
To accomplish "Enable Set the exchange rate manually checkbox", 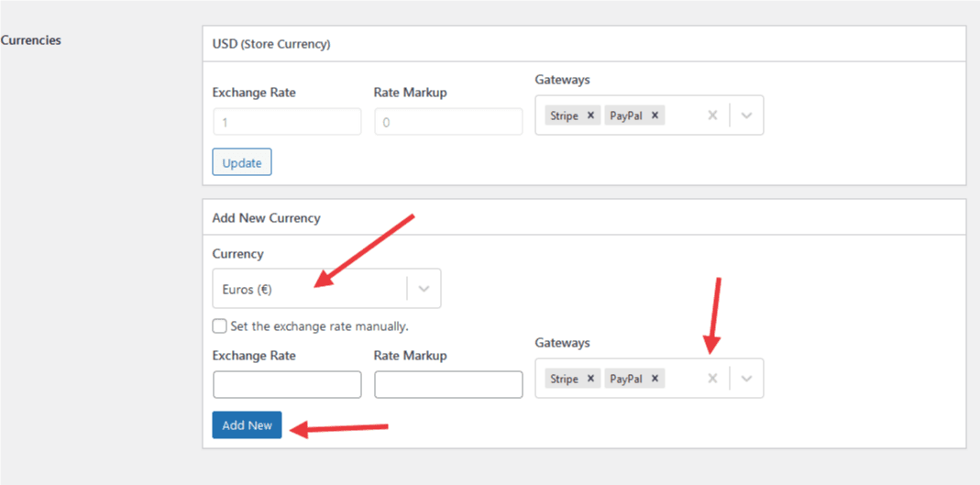I will click(220, 325).
